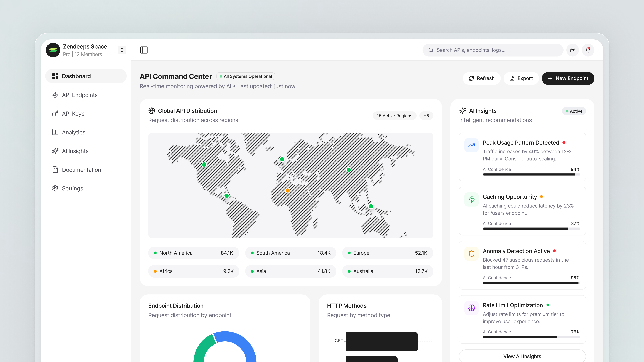Click the Zendeeps Space logo icon
644x362 pixels.
[x=53, y=50]
